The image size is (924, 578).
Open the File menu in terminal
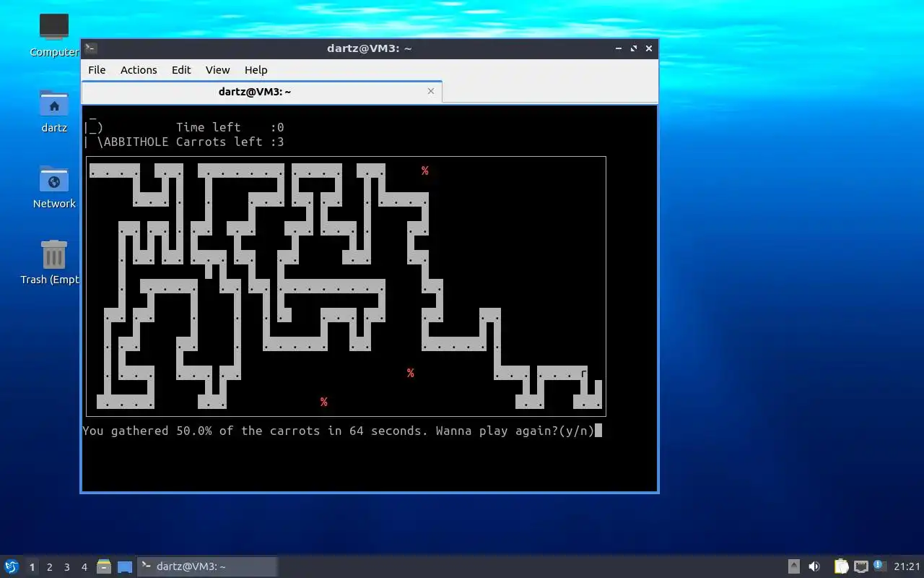(x=97, y=70)
